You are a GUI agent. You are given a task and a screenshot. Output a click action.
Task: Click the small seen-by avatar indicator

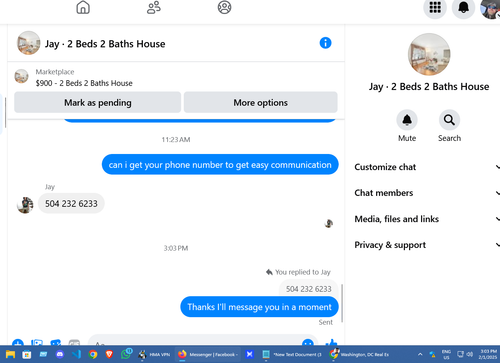coord(329,223)
